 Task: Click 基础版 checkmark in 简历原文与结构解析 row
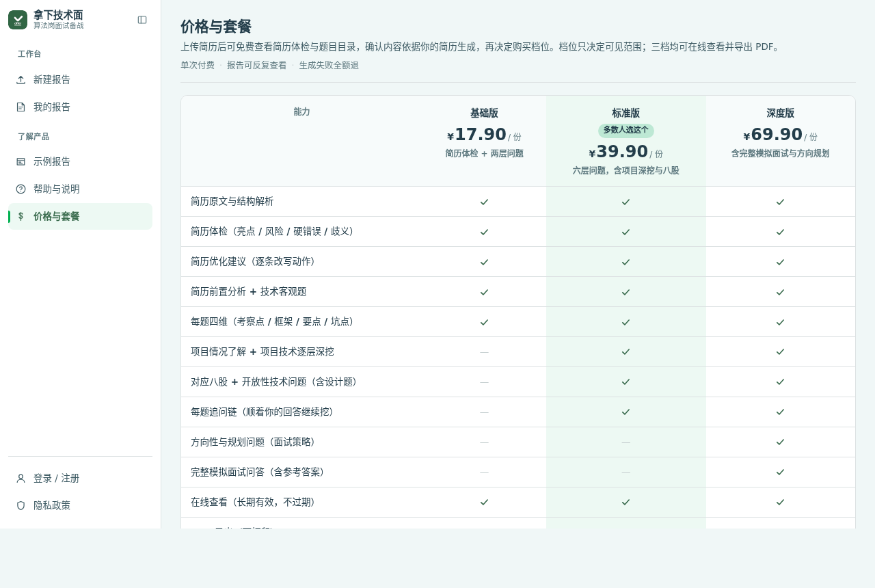(x=484, y=202)
